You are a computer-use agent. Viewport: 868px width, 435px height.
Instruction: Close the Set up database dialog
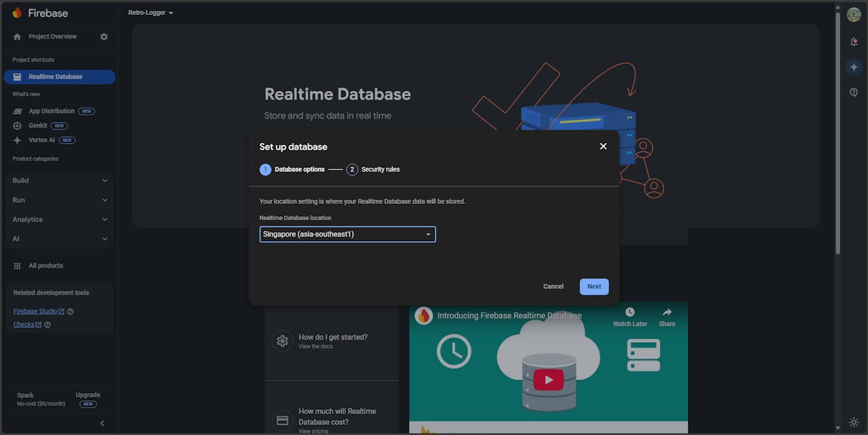(x=603, y=146)
